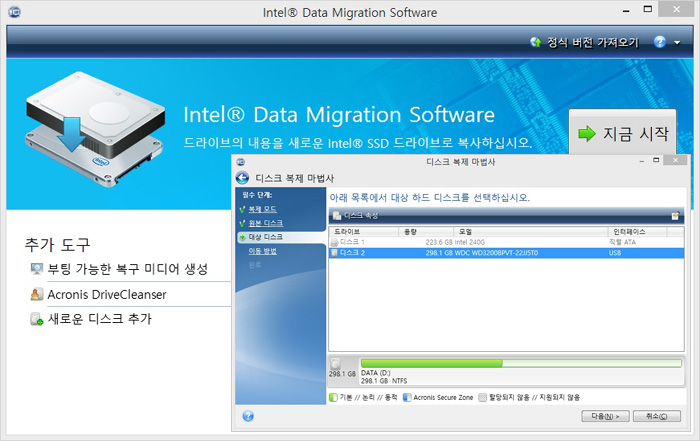Click the green 기본 legend swatch
The width and height of the screenshot is (700, 441).
pos(333,397)
